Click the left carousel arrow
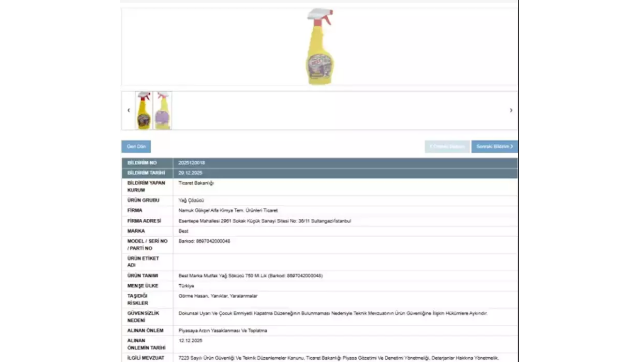This screenshot has height=362, width=644. click(128, 110)
